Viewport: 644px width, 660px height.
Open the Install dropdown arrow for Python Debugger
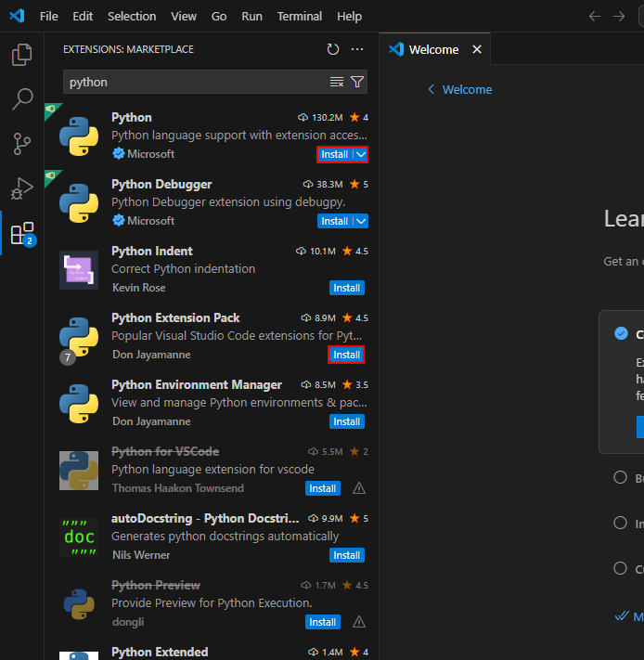(x=361, y=221)
